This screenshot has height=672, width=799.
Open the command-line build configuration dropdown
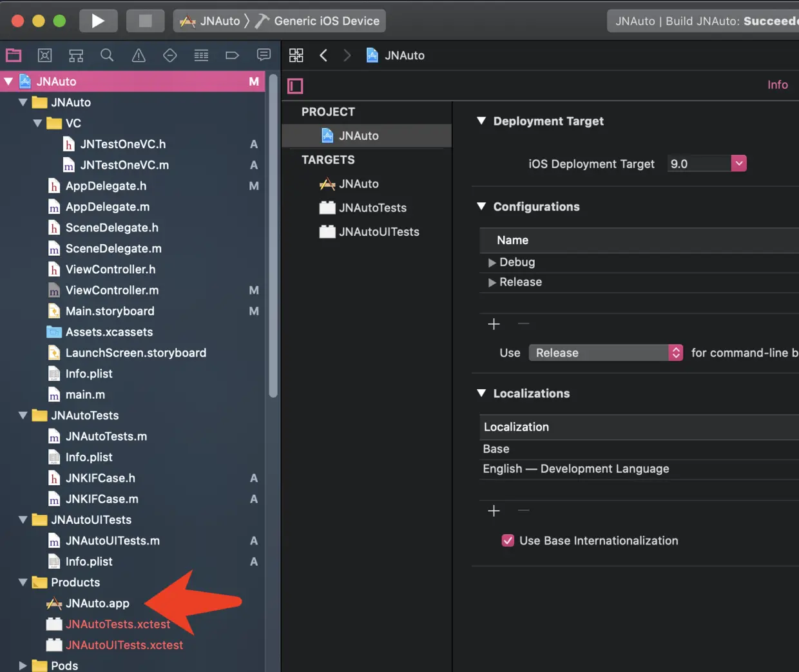click(606, 353)
